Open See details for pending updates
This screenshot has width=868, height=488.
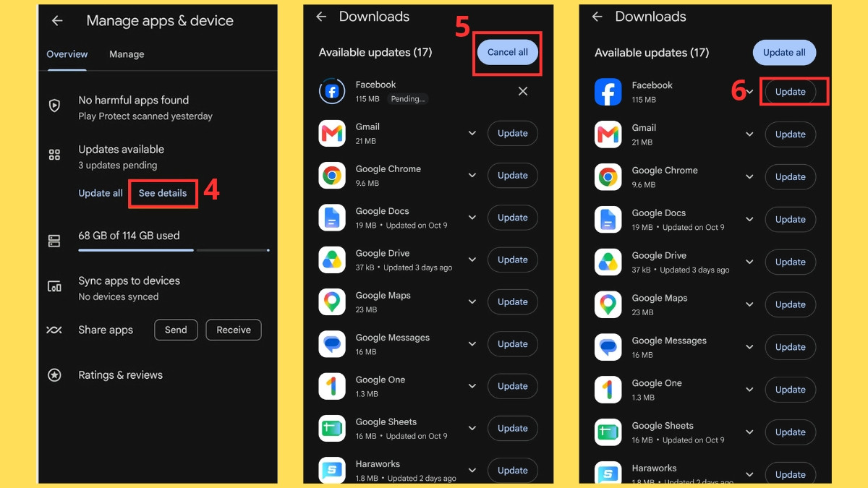pyautogui.click(x=163, y=193)
